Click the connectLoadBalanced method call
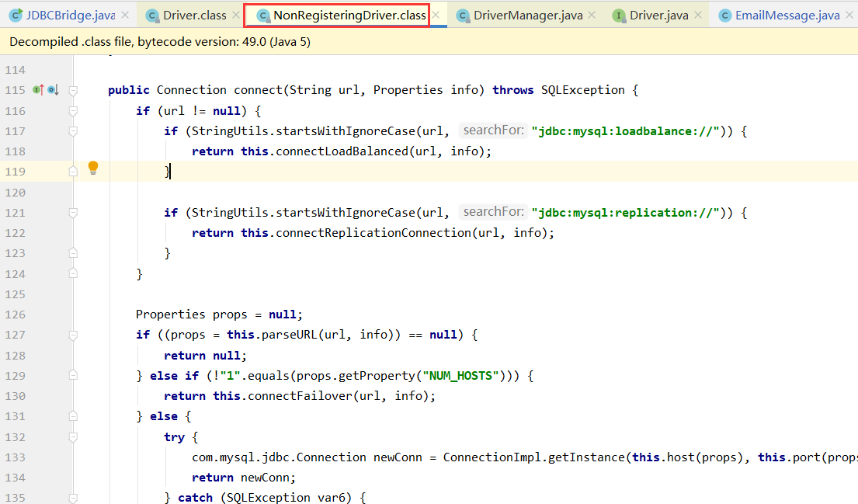This screenshot has width=858, height=504. pyautogui.click(x=342, y=151)
